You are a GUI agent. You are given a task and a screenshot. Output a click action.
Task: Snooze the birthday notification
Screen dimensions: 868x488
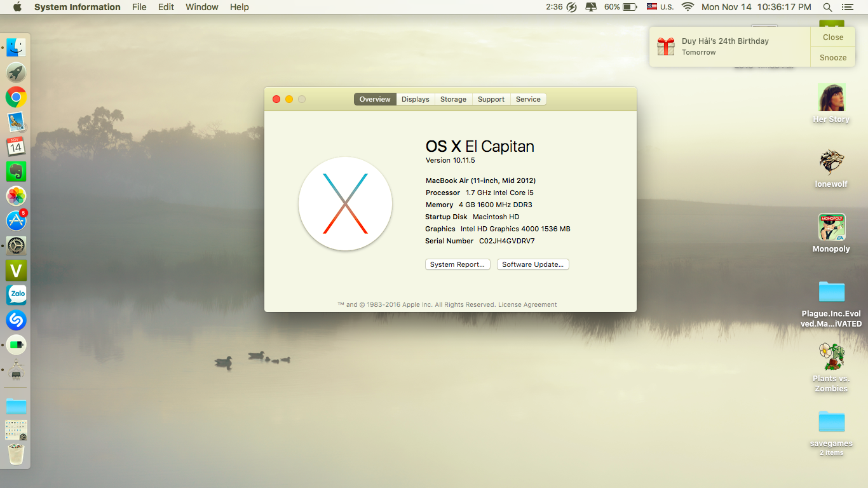pyautogui.click(x=832, y=57)
